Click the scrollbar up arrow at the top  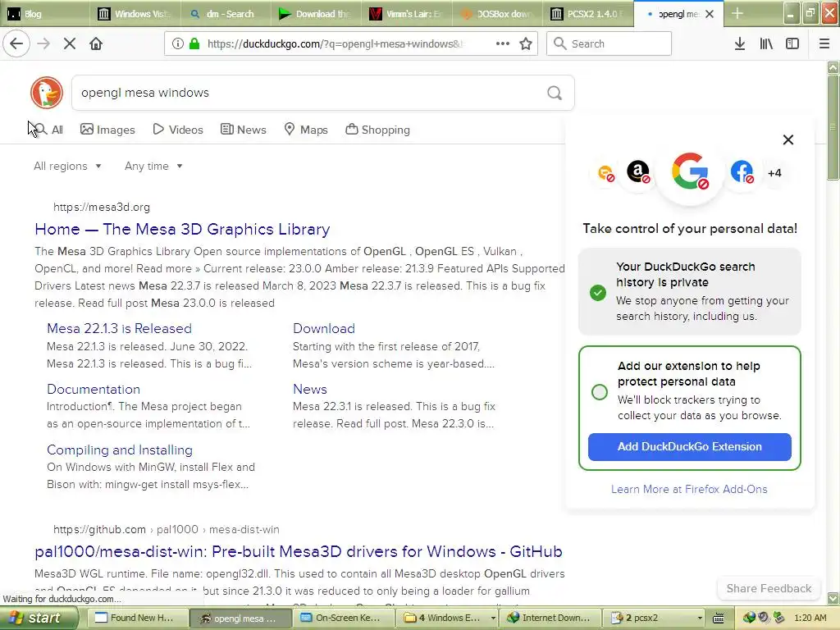833,67
